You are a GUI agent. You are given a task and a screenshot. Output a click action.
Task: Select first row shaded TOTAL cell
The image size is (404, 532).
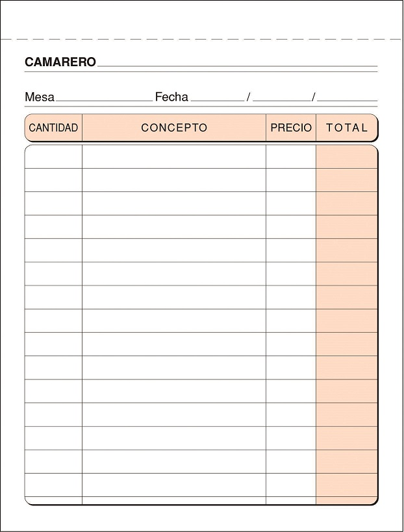coord(347,157)
